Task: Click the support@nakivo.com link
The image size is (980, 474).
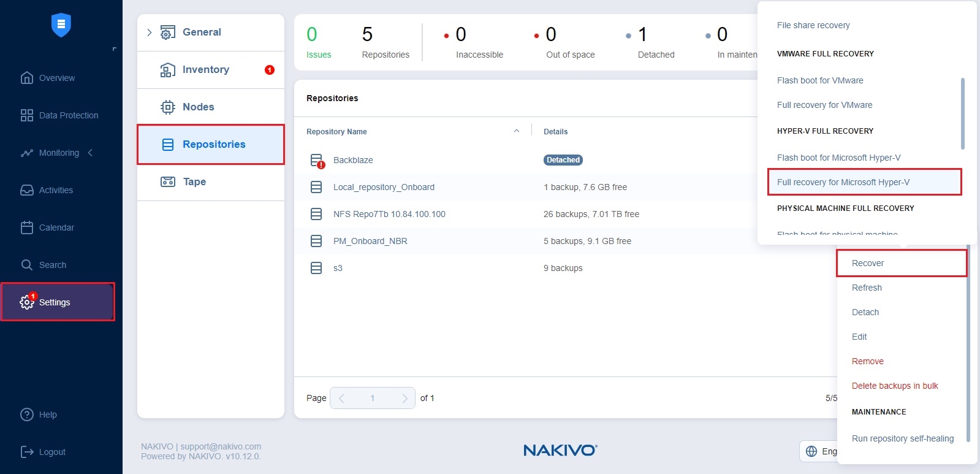Action: [221, 446]
